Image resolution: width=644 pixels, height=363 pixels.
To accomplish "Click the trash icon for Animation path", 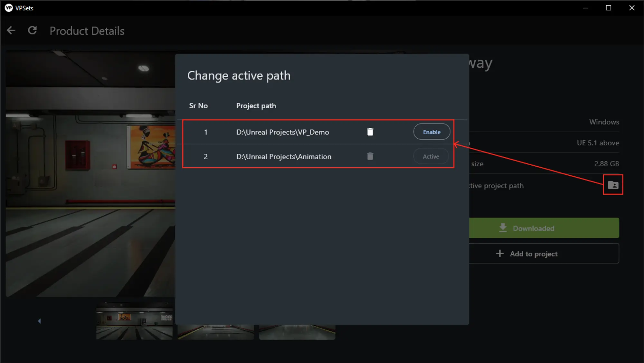I will point(370,156).
